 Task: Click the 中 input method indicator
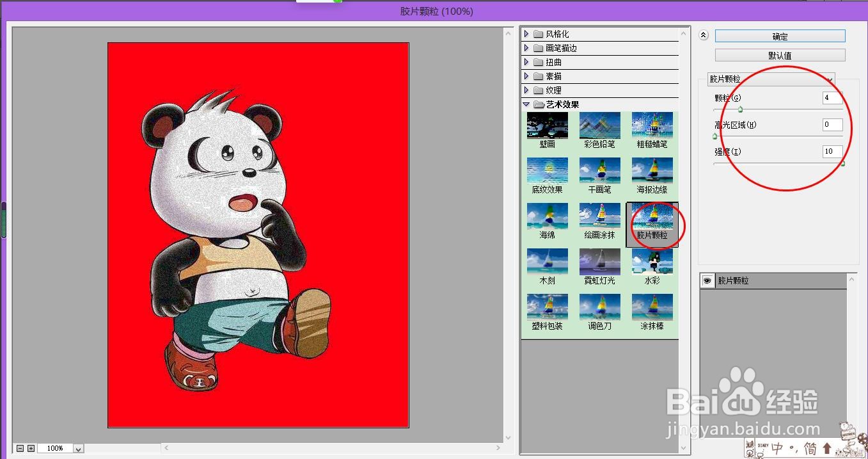point(778,448)
